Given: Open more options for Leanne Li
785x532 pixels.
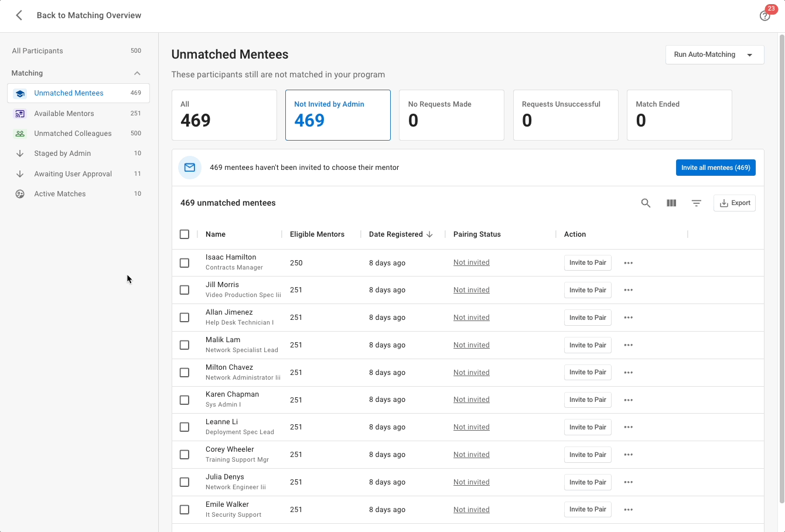Looking at the screenshot, I should (629, 427).
